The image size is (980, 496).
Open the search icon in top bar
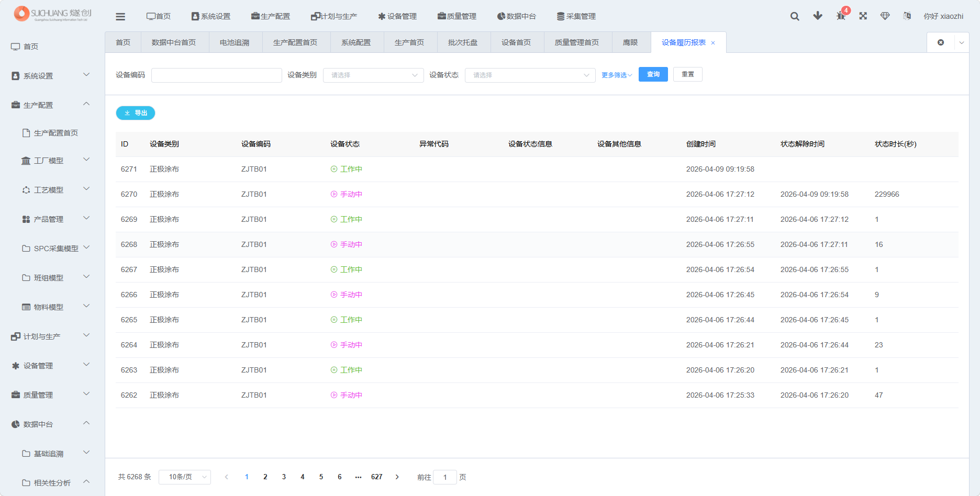(795, 16)
